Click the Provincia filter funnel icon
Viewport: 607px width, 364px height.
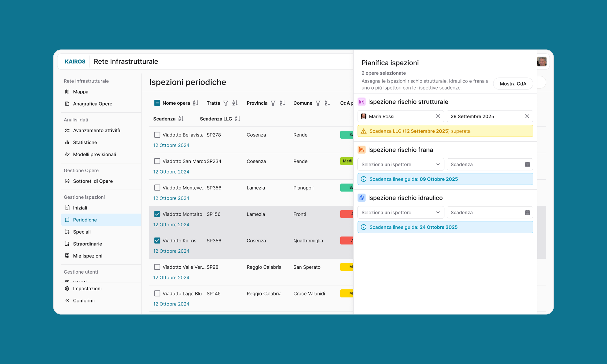click(273, 103)
